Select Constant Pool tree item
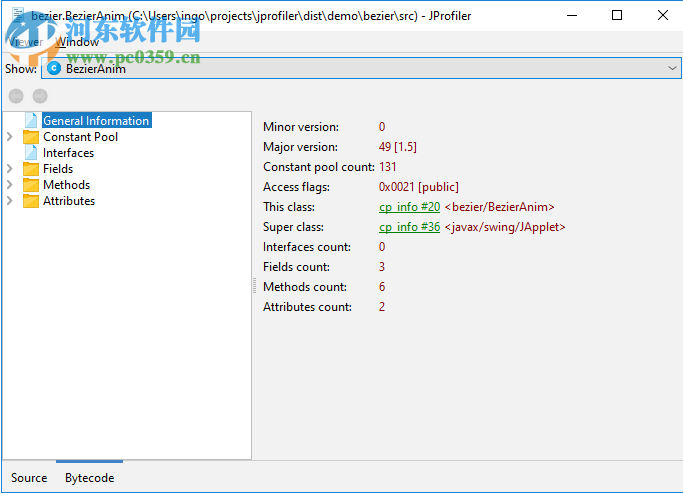Viewport: 683px width, 495px height. 81,137
